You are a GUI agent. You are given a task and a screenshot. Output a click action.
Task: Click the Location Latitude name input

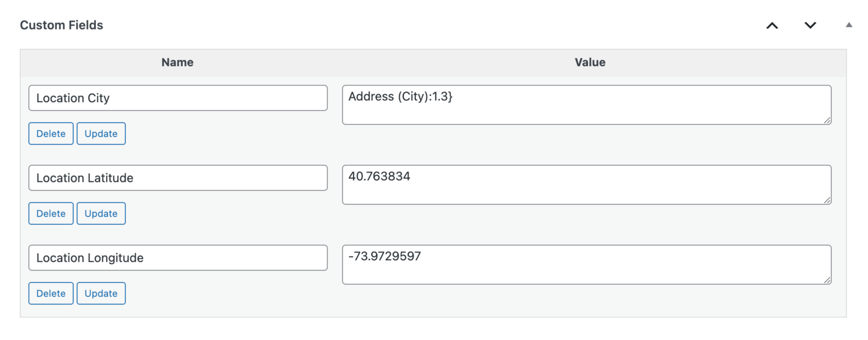(x=178, y=178)
